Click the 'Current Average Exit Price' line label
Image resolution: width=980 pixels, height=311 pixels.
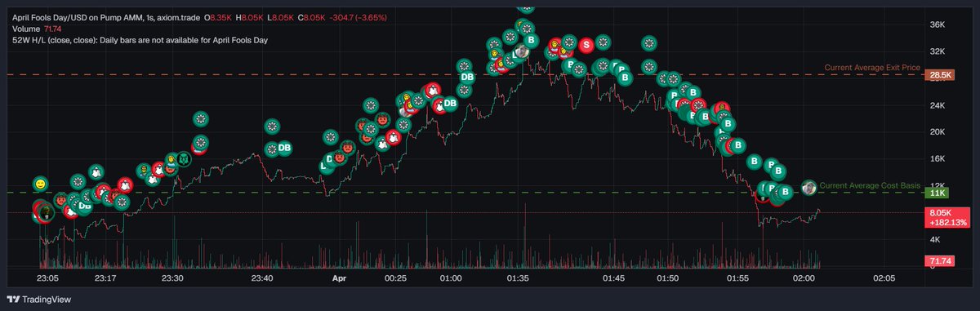[x=871, y=68]
